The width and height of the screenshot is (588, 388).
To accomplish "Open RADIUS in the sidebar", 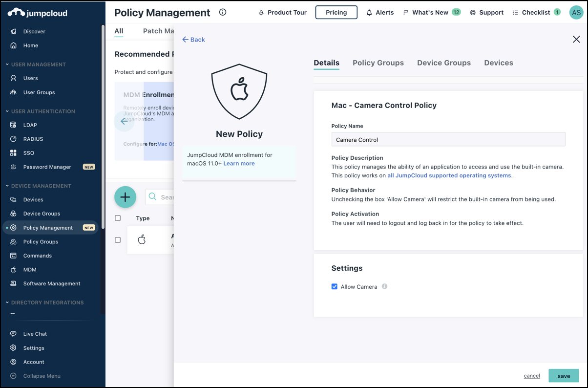I will (33, 139).
